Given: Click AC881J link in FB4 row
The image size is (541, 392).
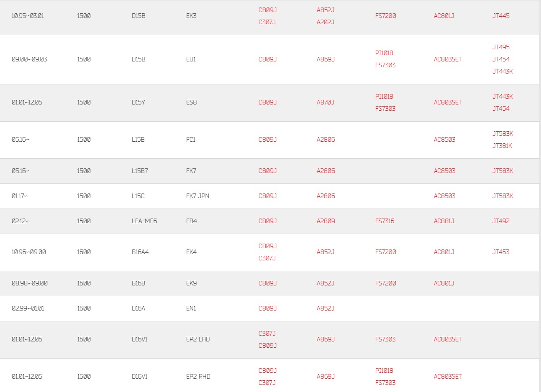Looking at the screenshot, I should [444, 221].
